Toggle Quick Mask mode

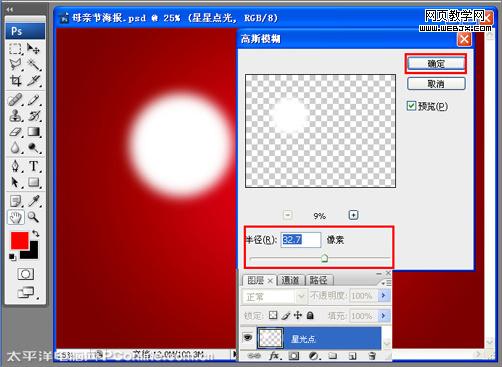coord(26,274)
